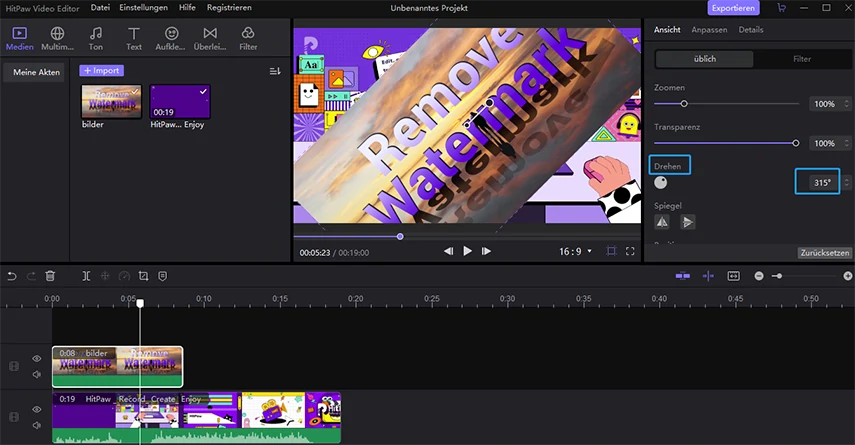Zoom in the timeline with plus
This screenshot has width=855, height=445.
tap(848, 276)
